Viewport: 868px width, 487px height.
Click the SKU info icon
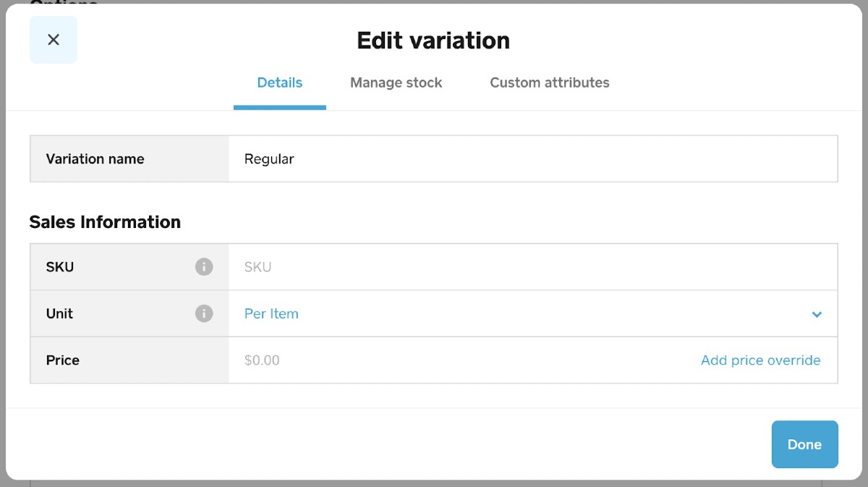pyautogui.click(x=204, y=266)
